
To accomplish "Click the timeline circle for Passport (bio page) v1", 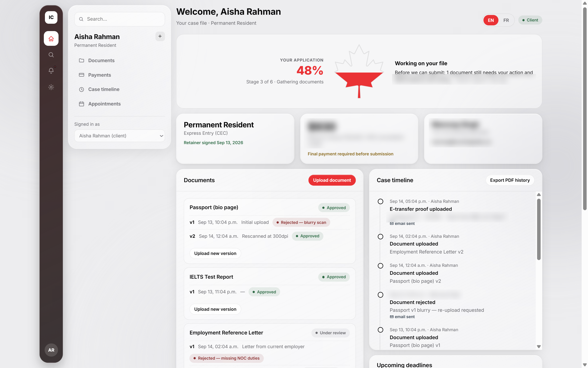I will pyautogui.click(x=381, y=330).
